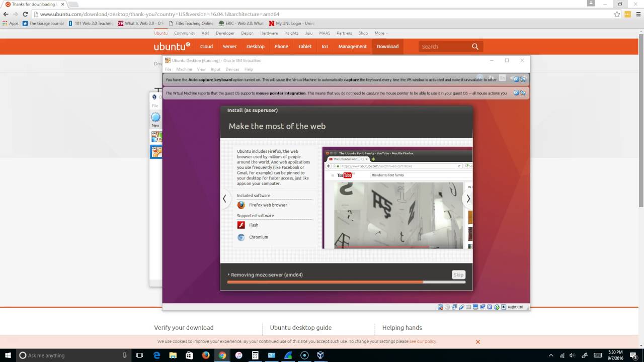
Task: Click don't-show-again icon on mouse pointer integration message
Action: 523,93
